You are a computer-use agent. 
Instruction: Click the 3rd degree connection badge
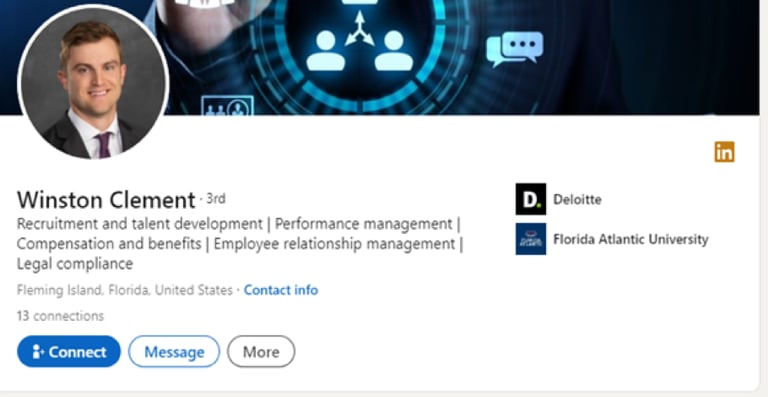216,198
